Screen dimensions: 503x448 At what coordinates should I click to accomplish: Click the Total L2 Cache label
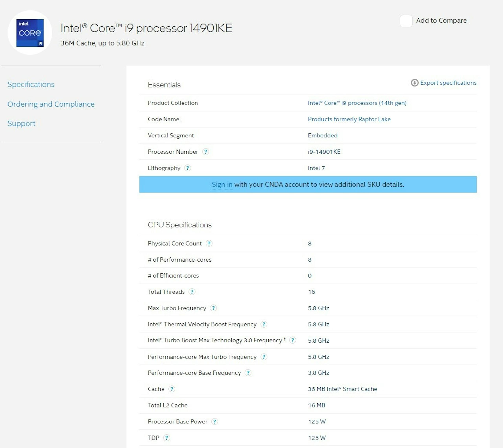[167, 405]
